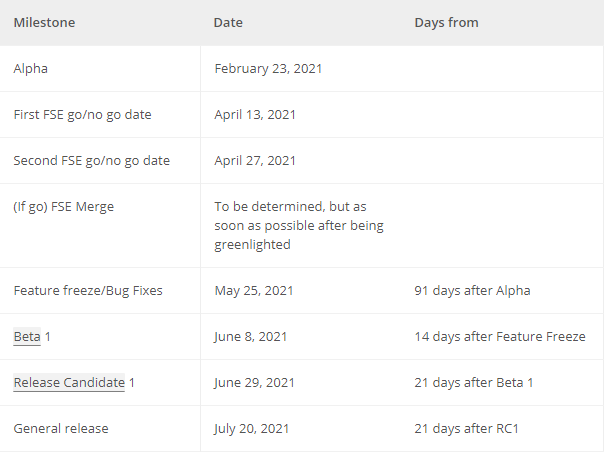This screenshot has width=604, height=457.
Task: Click the (If go) FSE Merge cell
Action: point(63,207)
